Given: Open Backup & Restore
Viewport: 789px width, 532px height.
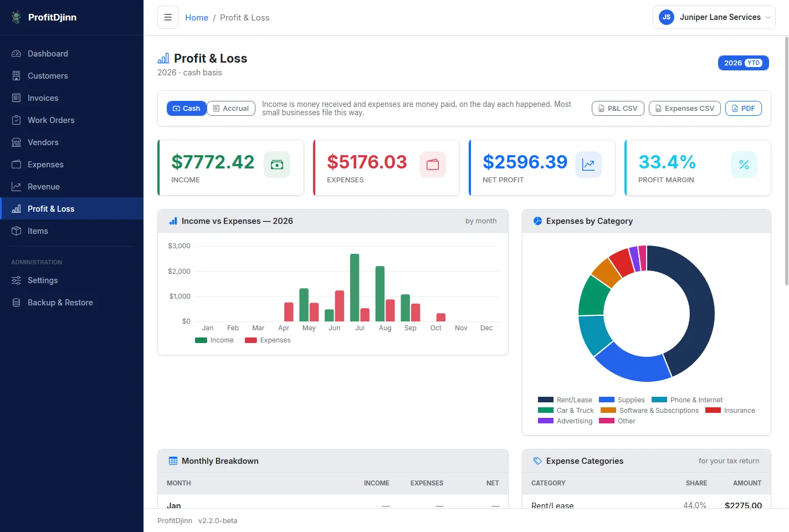Looking at the screenshot, I should click(71, 303).
